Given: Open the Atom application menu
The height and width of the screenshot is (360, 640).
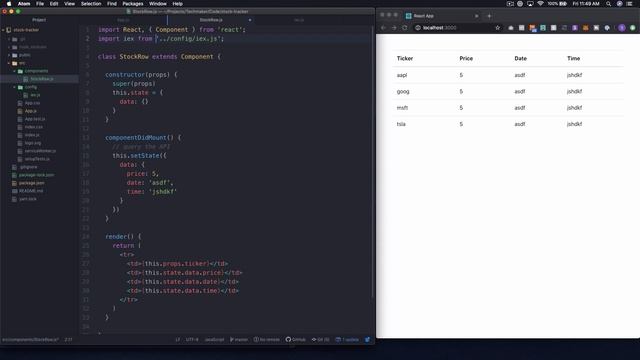Looking at the screenshot, I should point(24,4).
